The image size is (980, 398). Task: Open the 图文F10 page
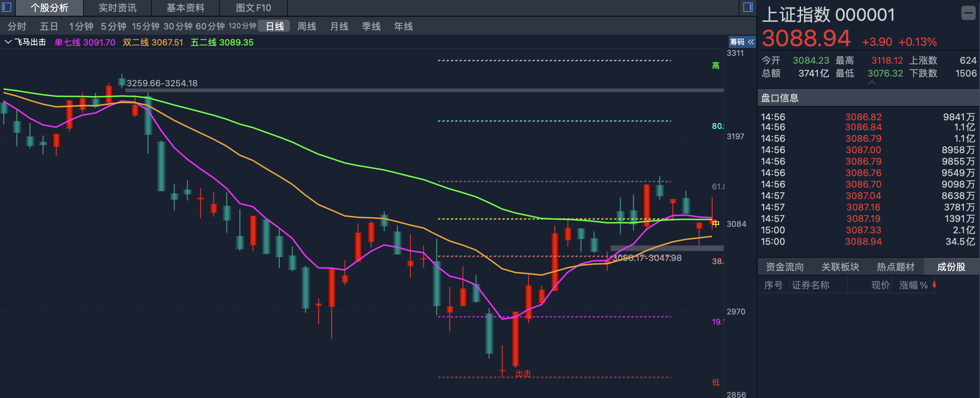[252, 8]
